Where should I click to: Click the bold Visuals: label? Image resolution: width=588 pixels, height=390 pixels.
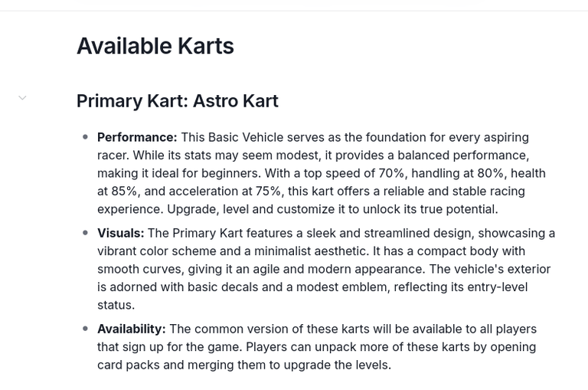click(120, 233)
